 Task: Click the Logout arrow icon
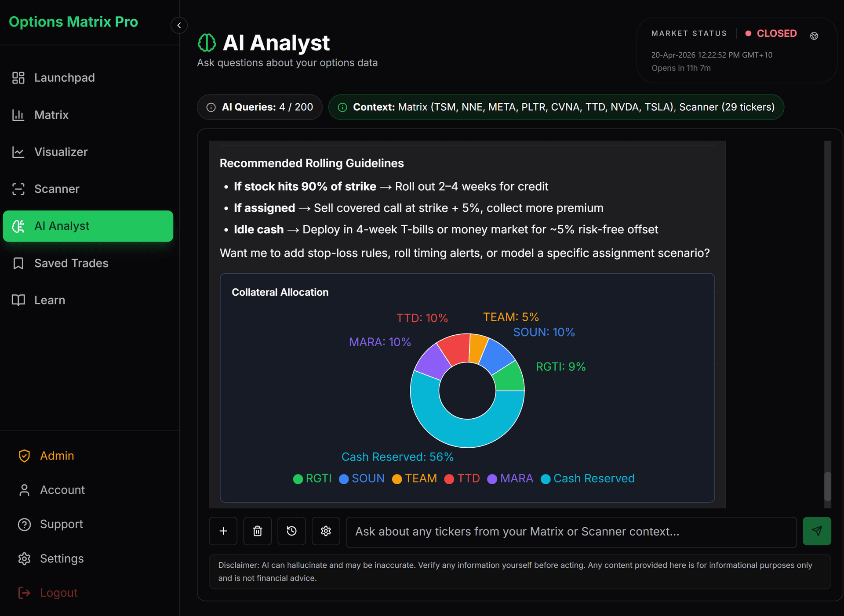pos(25,593)
